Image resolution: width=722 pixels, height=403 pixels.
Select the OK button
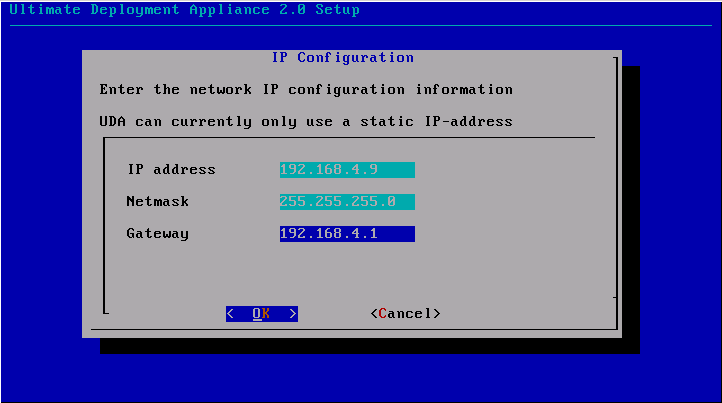(x=262, y=314)
